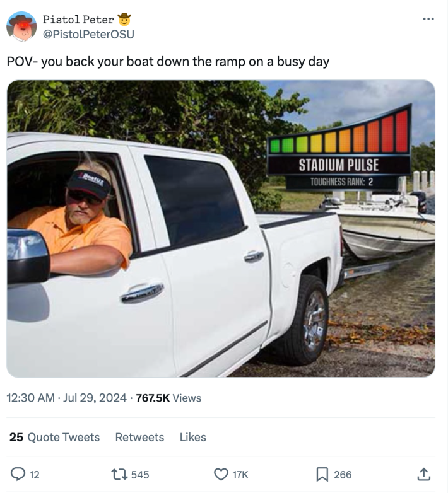The width and height of the screenshot is (448, 493).
Task: Click the cowboy emoji beside the name
Action: coord(125,18)
